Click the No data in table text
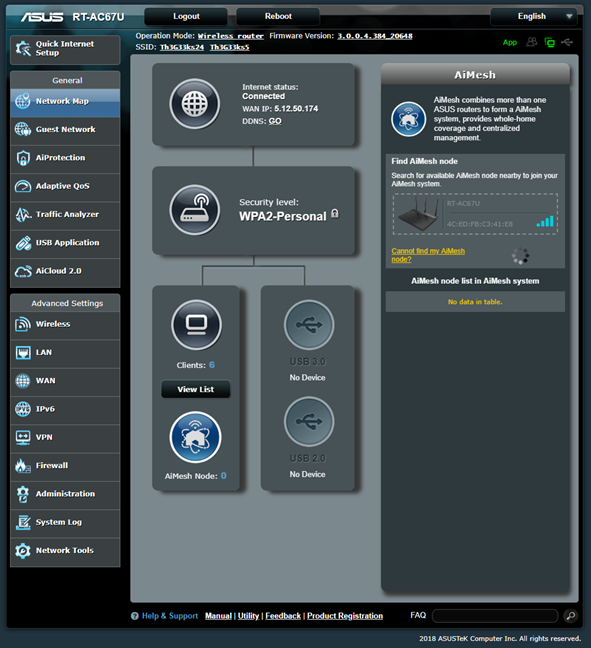The height and width of the screenshot is (648, 591). tap(475, 302)
